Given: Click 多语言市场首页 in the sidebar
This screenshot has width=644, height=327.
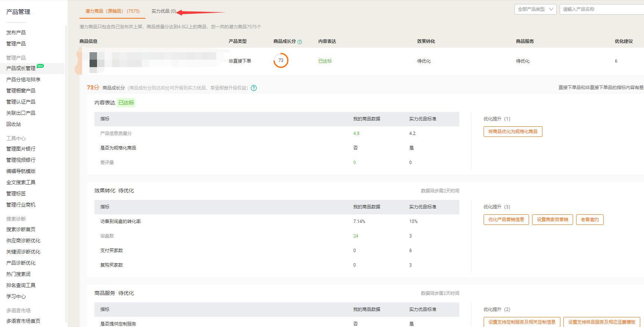Looking at the screenshot, I should (x=23, y=321).
